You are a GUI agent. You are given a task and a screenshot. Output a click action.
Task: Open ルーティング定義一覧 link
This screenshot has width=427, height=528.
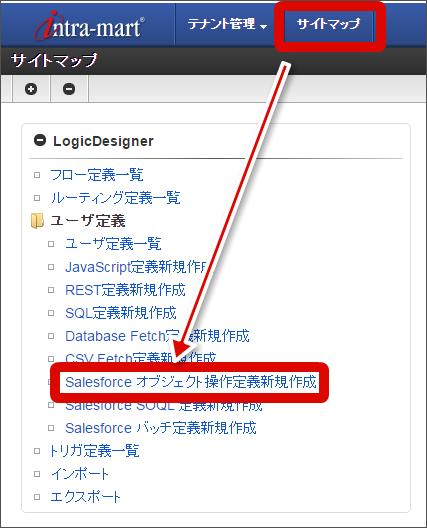click(x=115, y=198)
